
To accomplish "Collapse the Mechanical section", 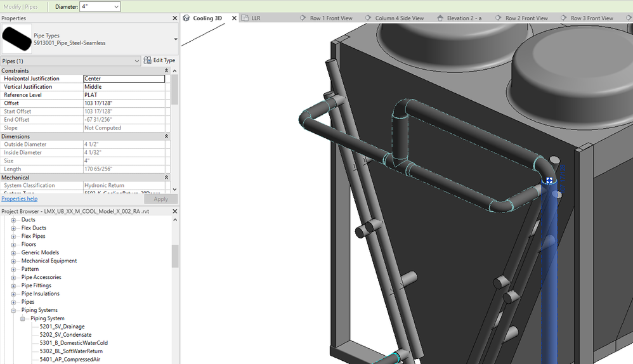I will [x=166, y=178].
